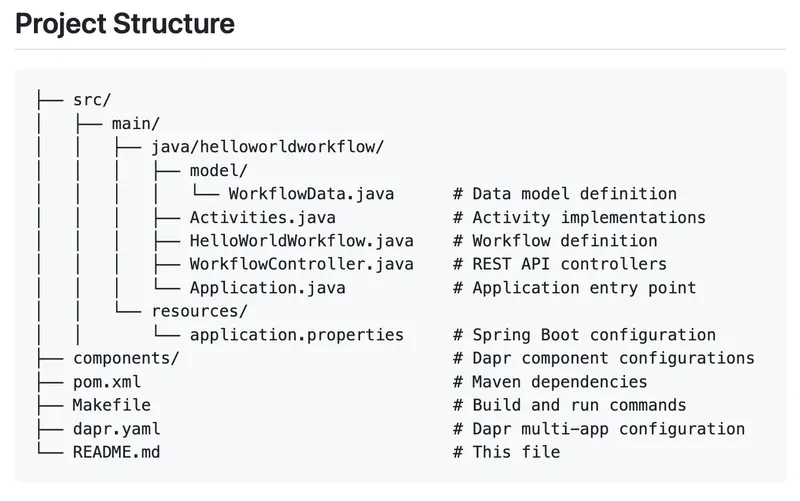Click the java/helloworldworkflow/ folder path
The width and height of the screenshot is (800, 501).
(x=267, y=147)
